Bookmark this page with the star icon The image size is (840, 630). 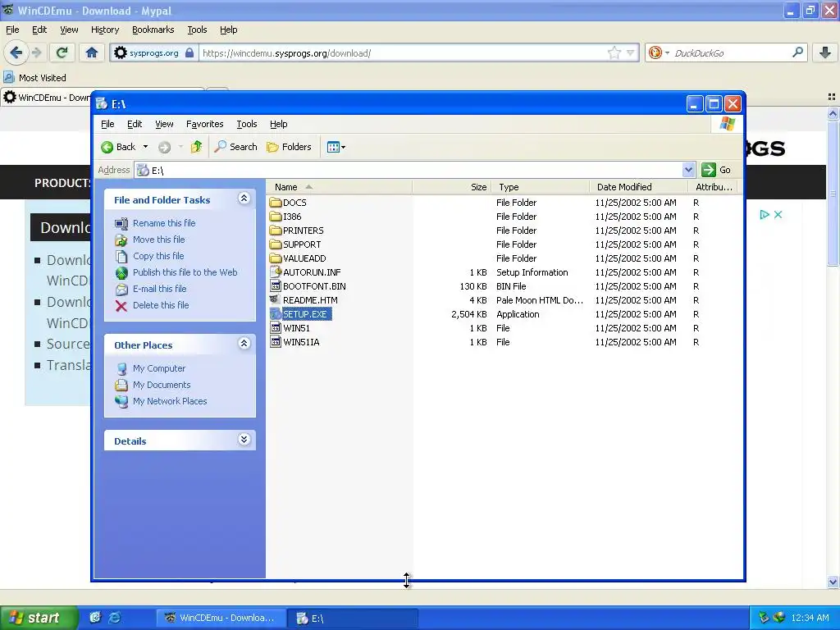click(614, 52)
